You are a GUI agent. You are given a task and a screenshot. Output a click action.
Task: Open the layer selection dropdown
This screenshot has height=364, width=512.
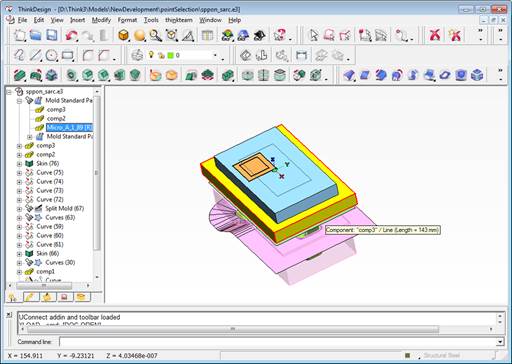(215, 55)
